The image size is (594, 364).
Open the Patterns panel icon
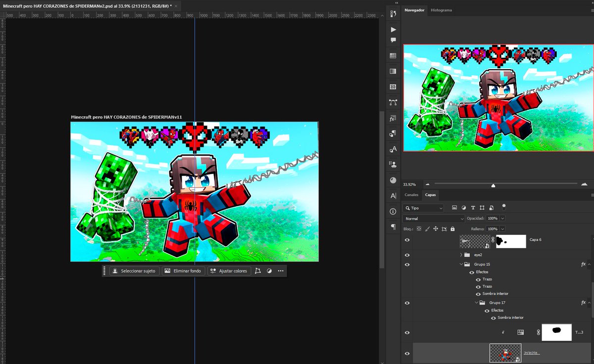point(393,87)
